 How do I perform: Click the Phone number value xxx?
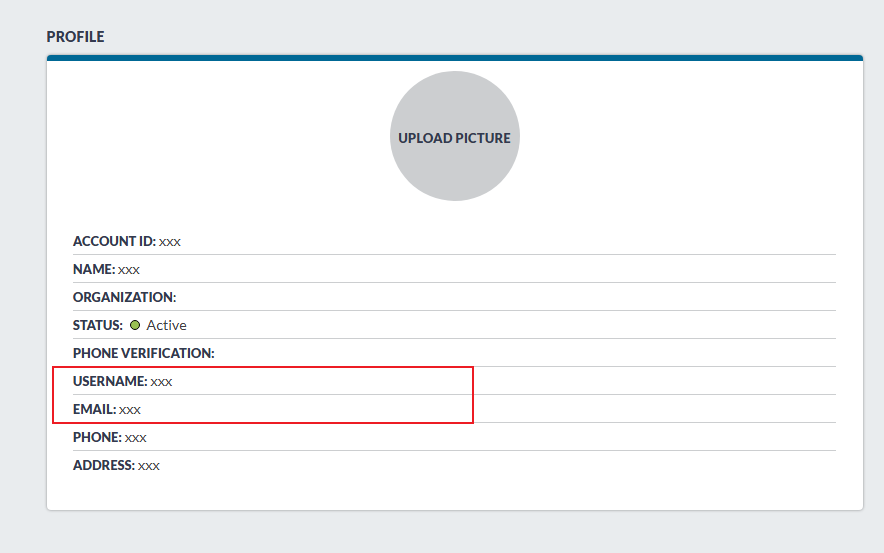click(x=136, y=437)
